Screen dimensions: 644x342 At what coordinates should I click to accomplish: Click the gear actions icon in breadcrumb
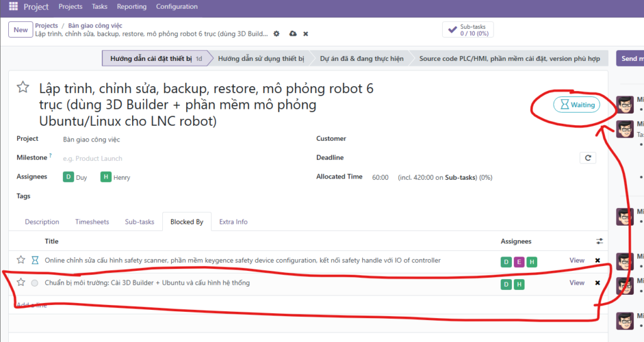pos(276,33)
